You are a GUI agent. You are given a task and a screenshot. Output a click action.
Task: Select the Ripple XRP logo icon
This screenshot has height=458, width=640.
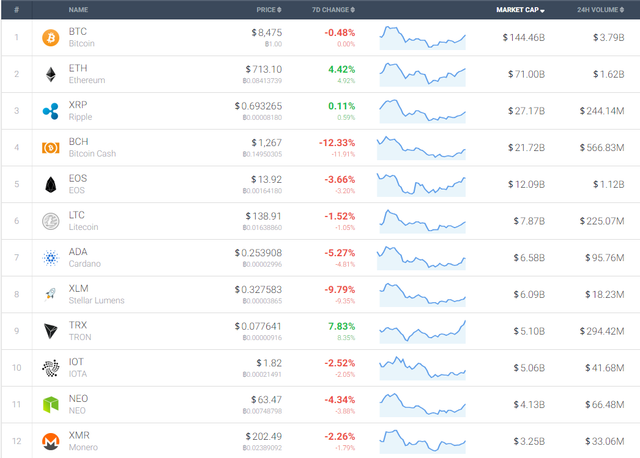click(50, 111)
